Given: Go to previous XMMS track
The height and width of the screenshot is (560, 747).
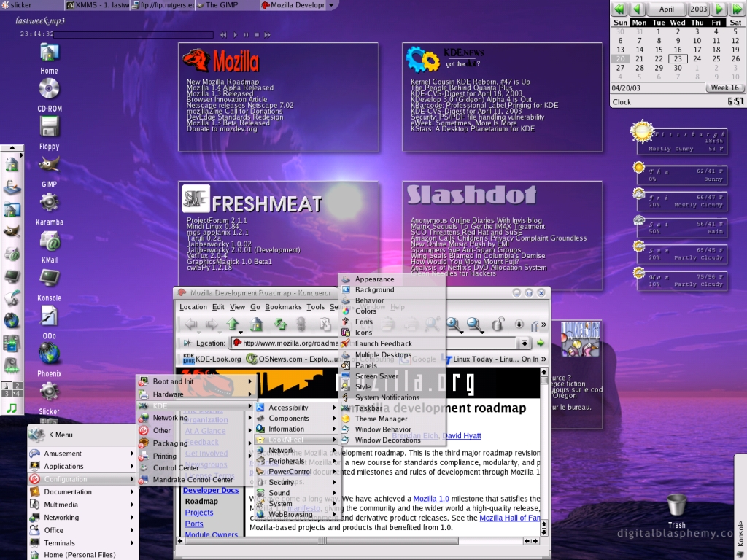Looking at the screenshot, I should pos(223,35).
